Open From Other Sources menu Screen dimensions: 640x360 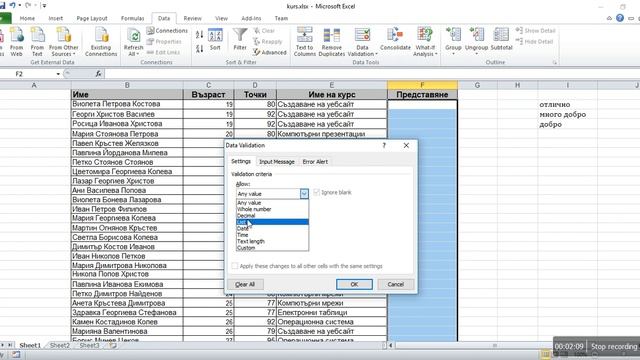63,41
